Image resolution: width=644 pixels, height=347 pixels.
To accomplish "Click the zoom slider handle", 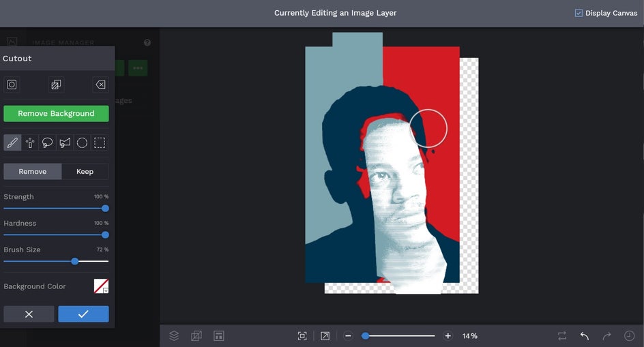I will point(365,336).
